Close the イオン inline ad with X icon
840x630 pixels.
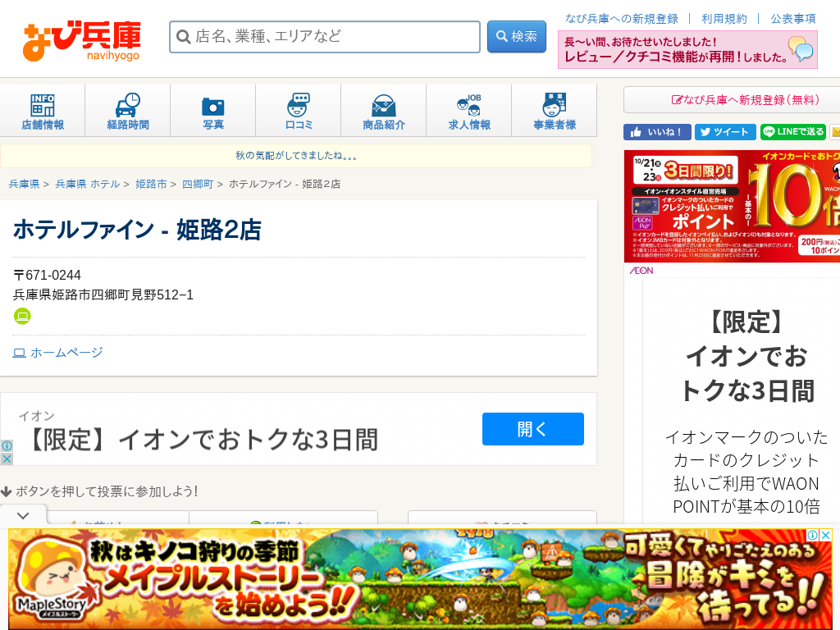point(7,459)
